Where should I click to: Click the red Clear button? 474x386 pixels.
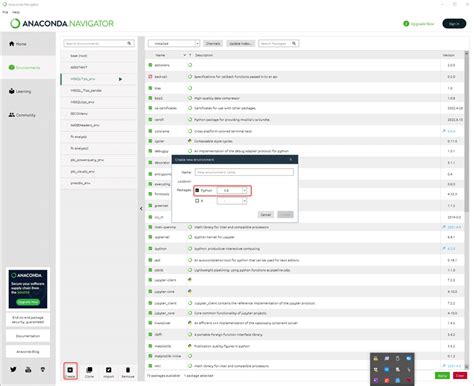(x=460, y=376)
